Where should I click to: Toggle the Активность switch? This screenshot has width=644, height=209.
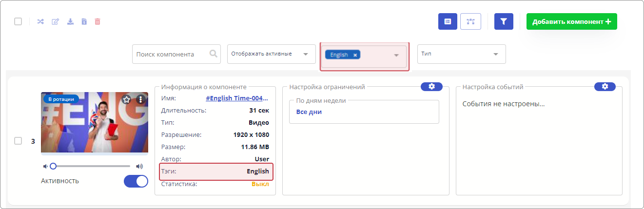pyautogui.click(x=136, y=181)
